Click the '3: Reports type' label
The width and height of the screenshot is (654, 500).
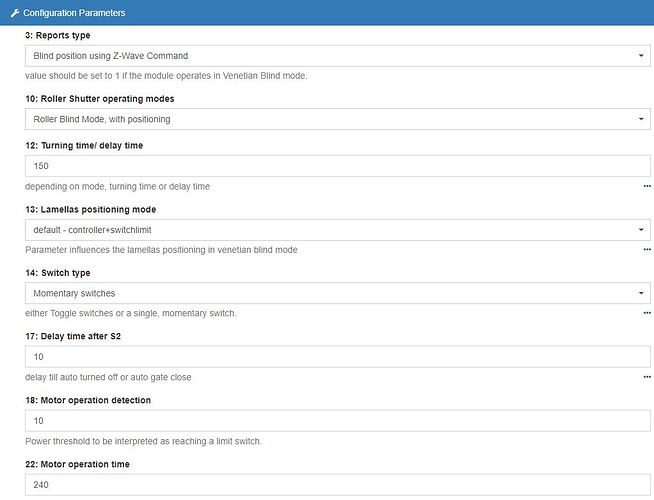[x=58, y=35]
